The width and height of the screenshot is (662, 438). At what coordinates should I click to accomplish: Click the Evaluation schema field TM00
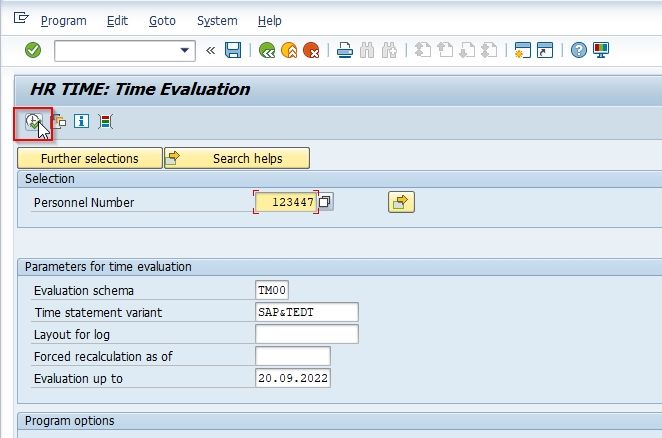point(272,290)
